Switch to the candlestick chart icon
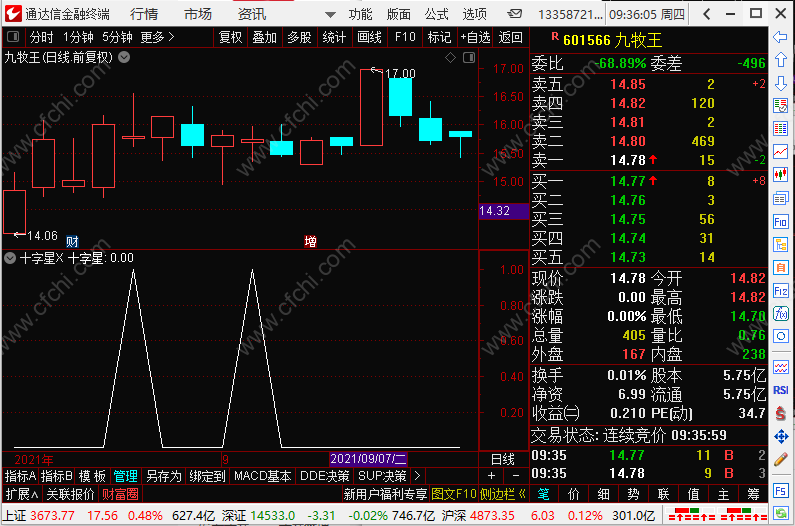This screenshot has height=526, width=795. pyautogui.click(x=780, y=174)
